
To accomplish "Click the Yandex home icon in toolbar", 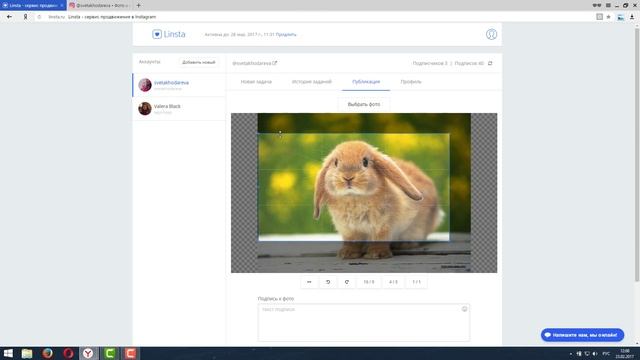I will click(25, 17).
